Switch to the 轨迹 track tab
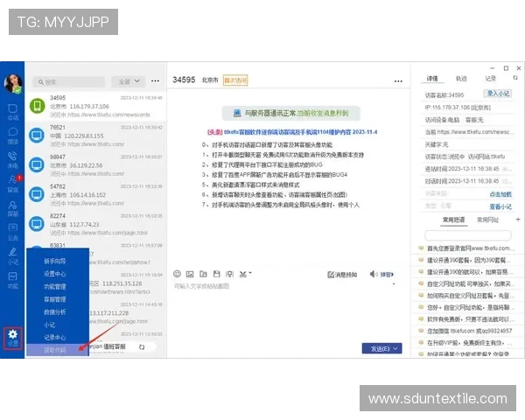The image size is (525, 420). pos(461,79)
